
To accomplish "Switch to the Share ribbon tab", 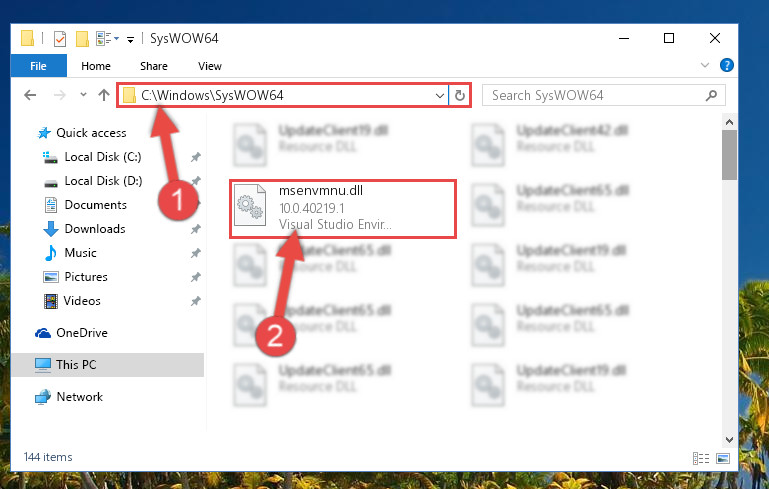I will click(x=154, y=66).
